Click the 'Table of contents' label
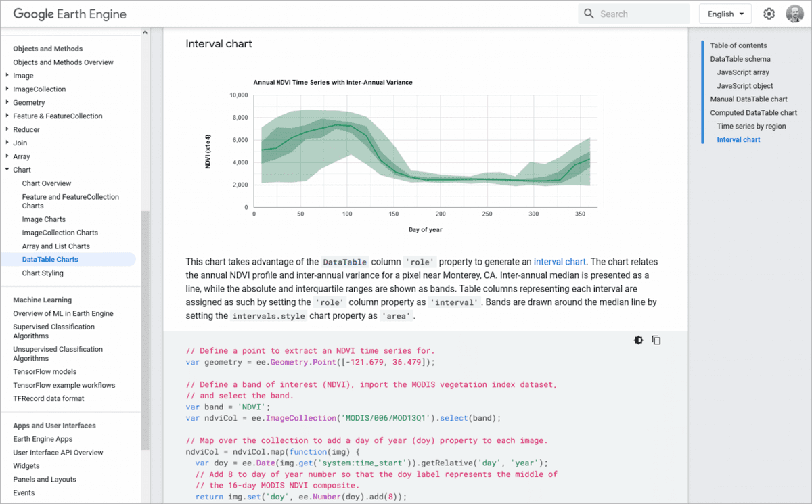Screen dimensions: 812x504 (738, 45)
